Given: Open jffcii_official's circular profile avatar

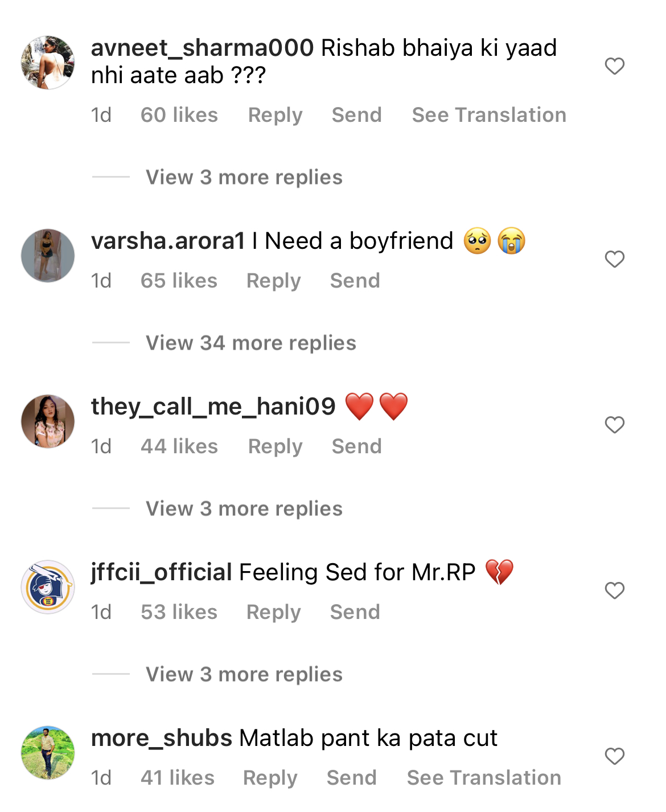Looking at the screenshot, I should coord(48,587).
